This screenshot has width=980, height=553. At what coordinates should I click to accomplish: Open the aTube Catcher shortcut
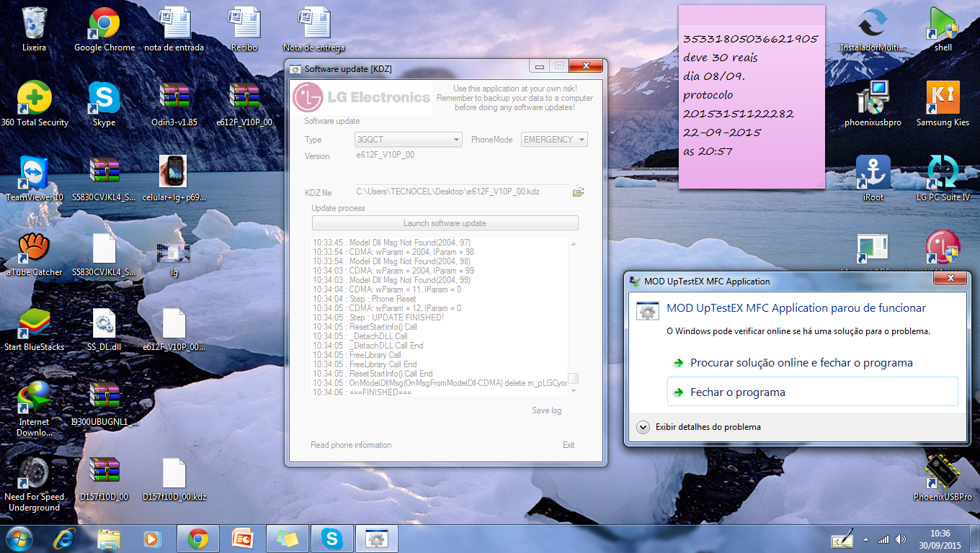click(x=35, y=253)
